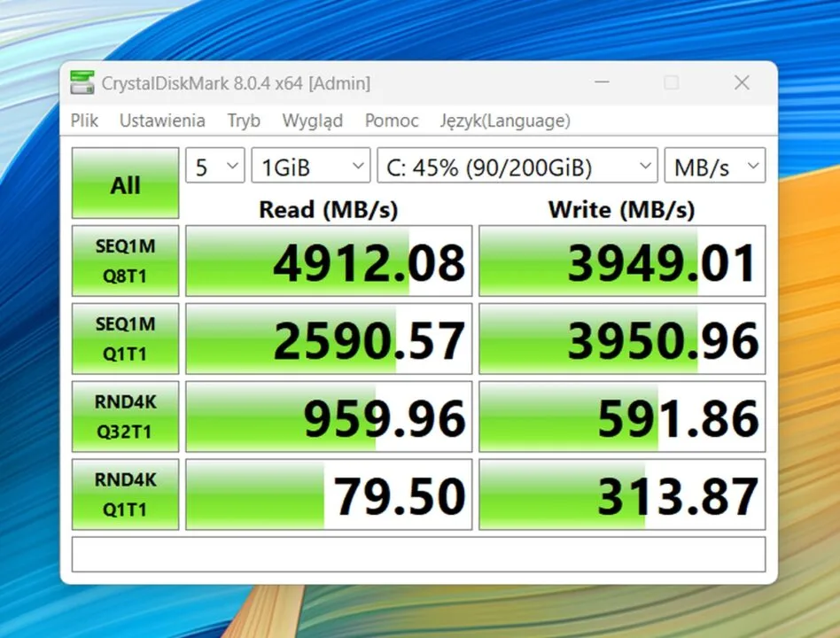Expand the MB/s unit dropdown
840x638 pixels.
(715, 166)
